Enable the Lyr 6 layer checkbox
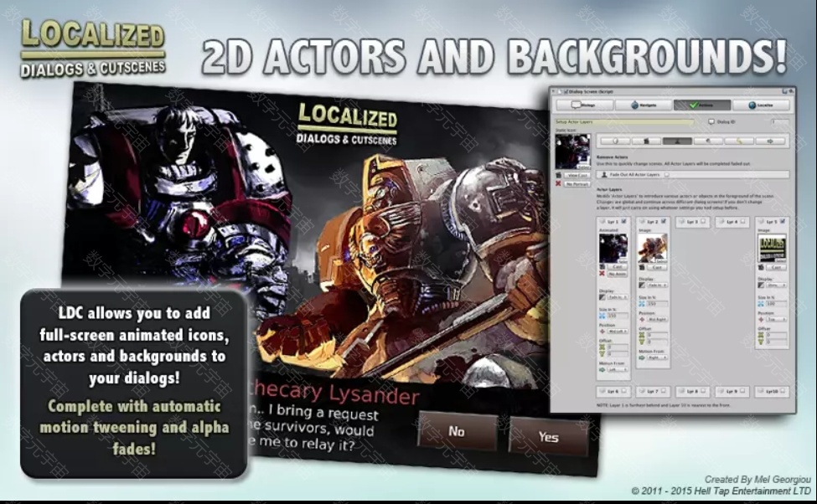Screen dimensions: 817x504 [623, 391]
